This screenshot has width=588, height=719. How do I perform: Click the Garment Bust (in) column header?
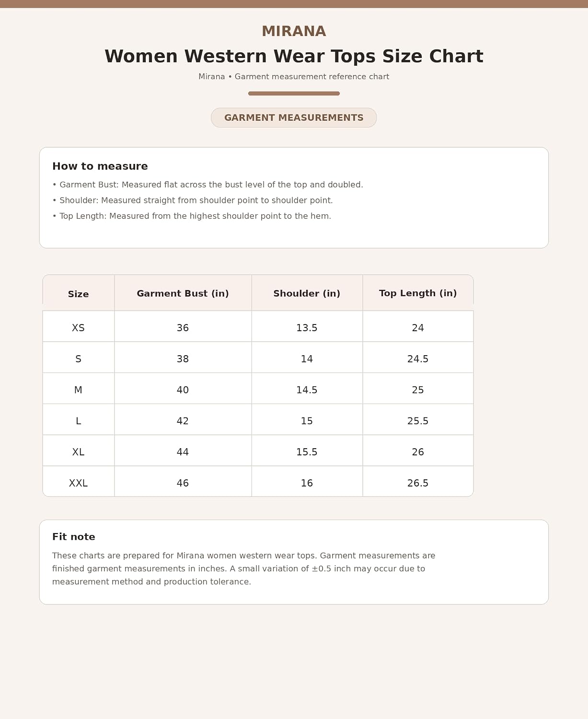point(183,293)
